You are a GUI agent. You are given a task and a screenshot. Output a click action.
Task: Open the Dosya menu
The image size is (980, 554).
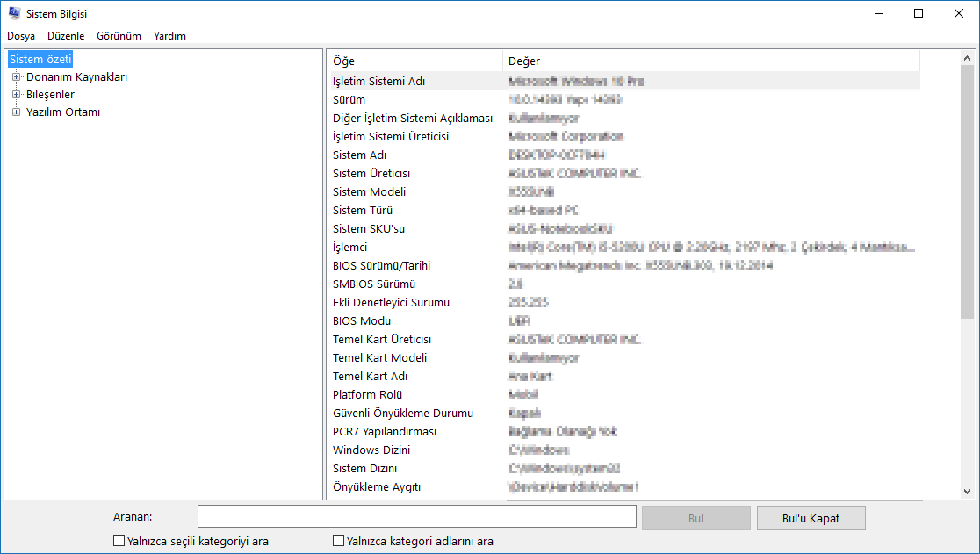coord(21,36)
